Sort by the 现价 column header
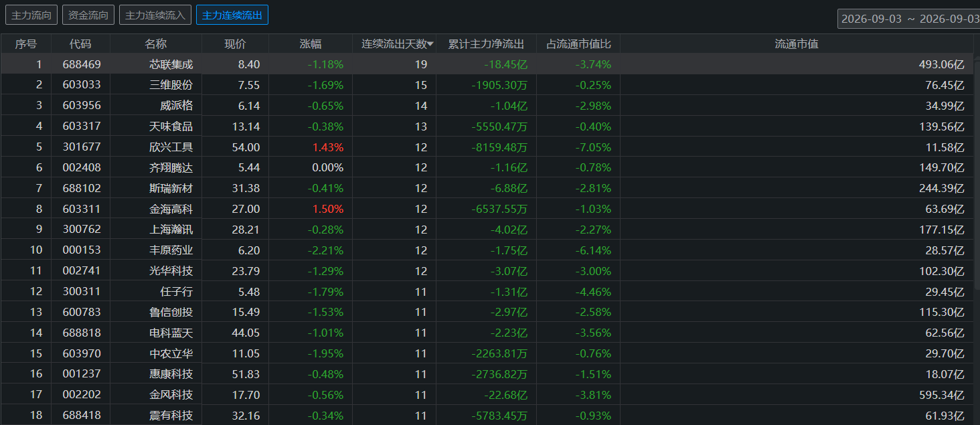 pyautogui.click(x=235, y=44)
